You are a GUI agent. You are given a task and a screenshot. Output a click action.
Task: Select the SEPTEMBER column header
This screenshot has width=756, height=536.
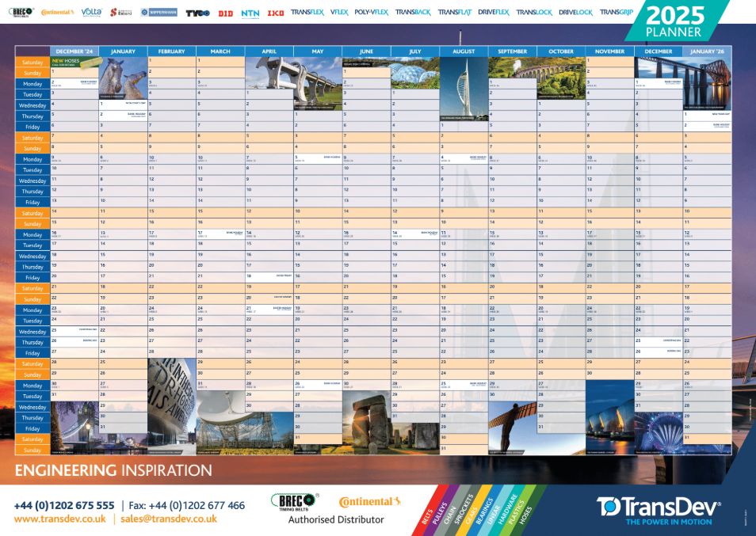(x=513, y=51)
